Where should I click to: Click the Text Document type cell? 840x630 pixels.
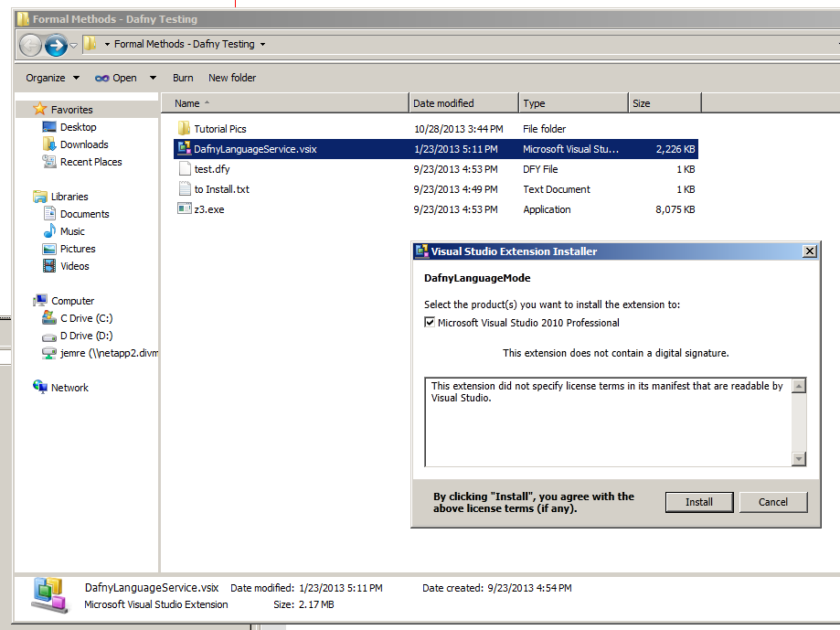[x=556, y=189]
